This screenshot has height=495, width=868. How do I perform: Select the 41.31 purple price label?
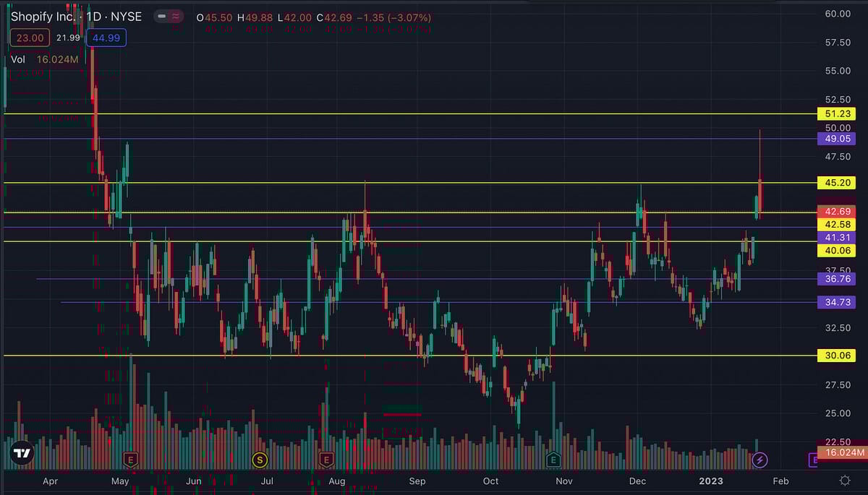click(836, 238)
